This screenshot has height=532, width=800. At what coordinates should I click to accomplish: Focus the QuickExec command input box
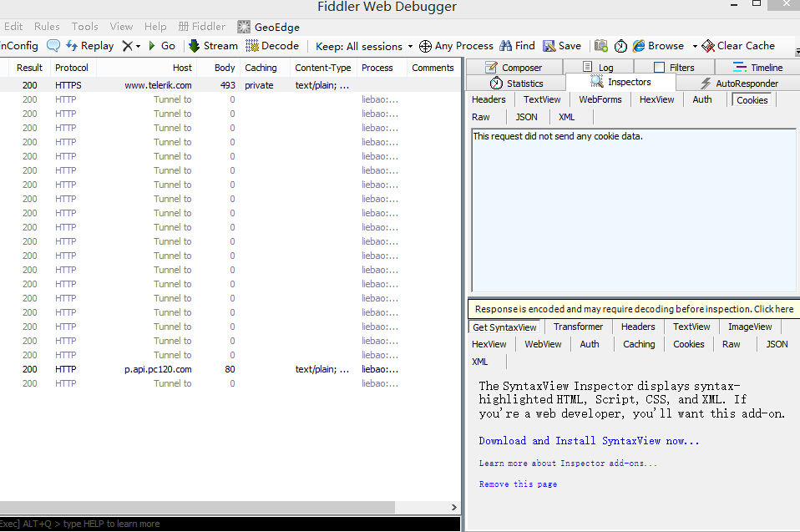[x=230, y=524]
